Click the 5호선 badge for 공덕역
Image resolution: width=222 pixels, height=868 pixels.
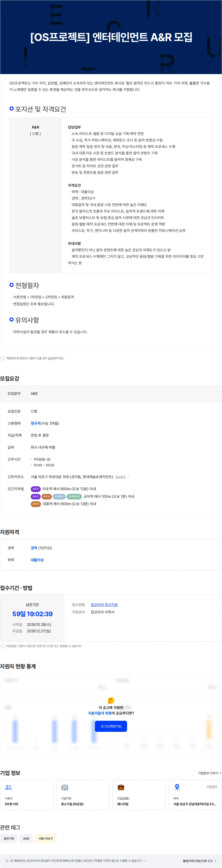coord(36,496)
